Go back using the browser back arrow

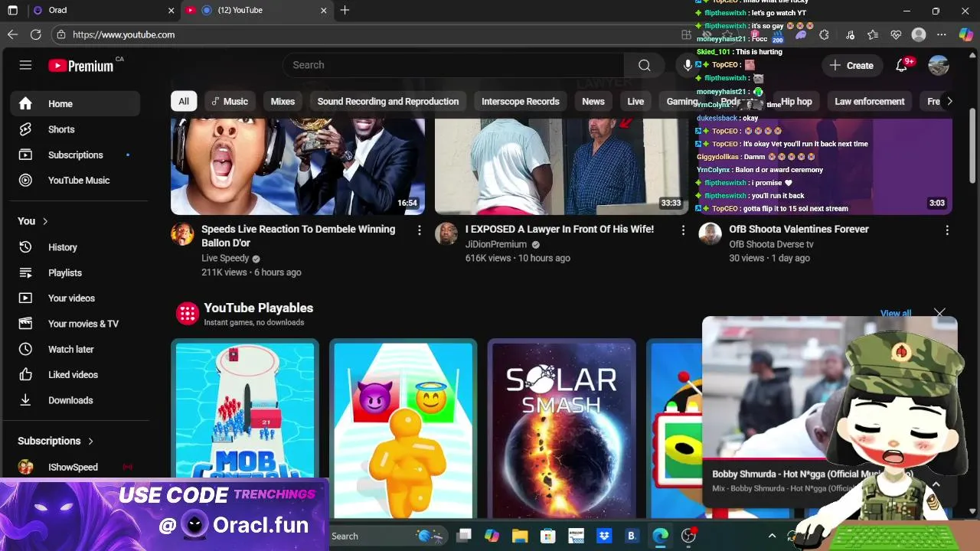[12, 34]
